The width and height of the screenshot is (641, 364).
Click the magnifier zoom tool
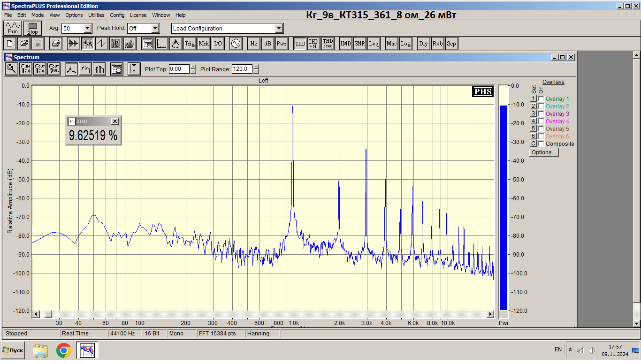(11, 69)
